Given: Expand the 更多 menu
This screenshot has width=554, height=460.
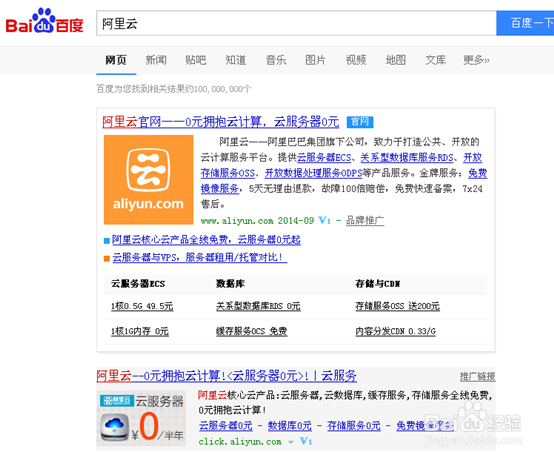Looking at the screenshot, I should (476, 60).
